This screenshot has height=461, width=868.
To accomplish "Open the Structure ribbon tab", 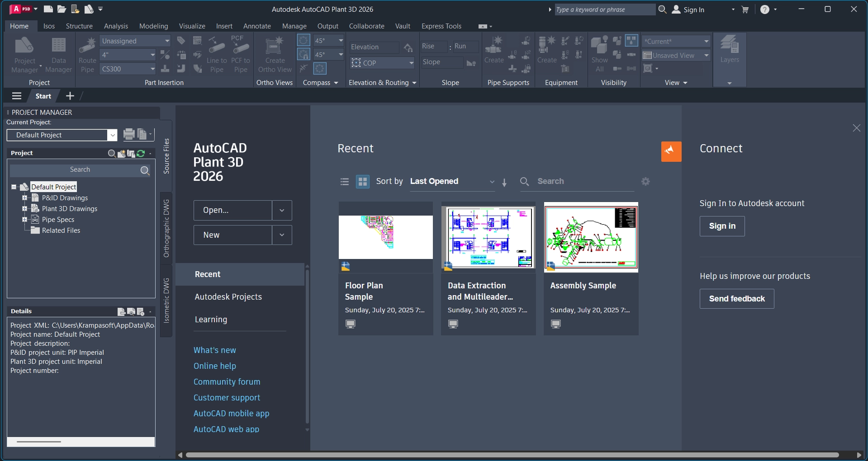I will click(x=79, y=26).
